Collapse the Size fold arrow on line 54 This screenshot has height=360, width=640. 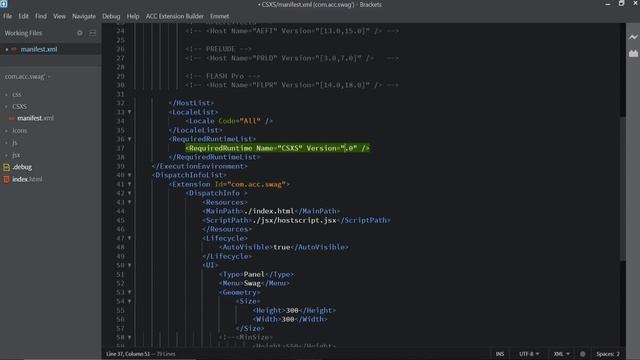coord(129,301)
